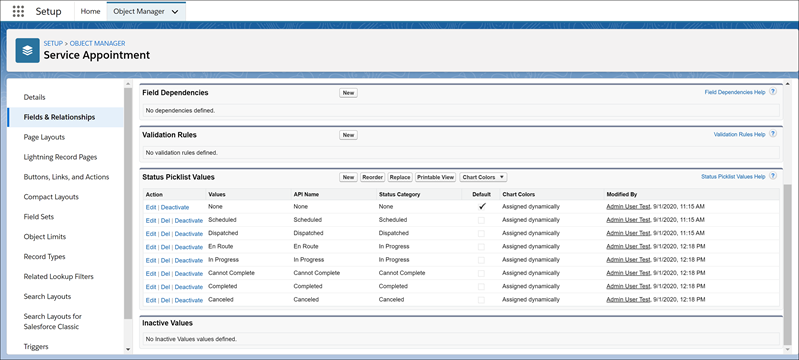The height and width of the screenshot is (360, 799).
Task: Open Validation Rules help question mark icon
Action: point(773,134)
